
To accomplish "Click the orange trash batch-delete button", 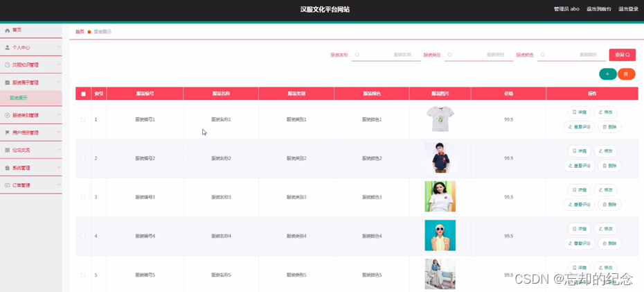I will coord(626,74).
